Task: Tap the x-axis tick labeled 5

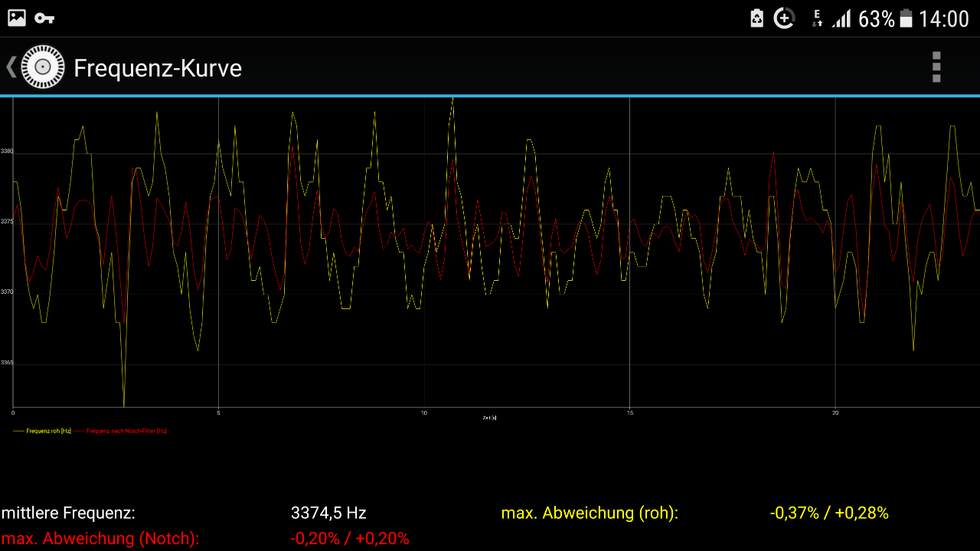Action: click(218, 412)
